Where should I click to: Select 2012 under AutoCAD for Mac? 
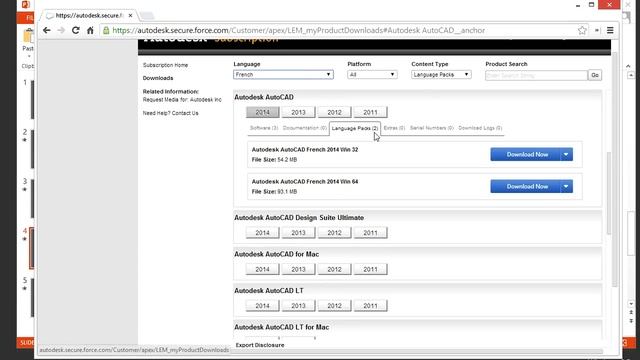[334, 269]
